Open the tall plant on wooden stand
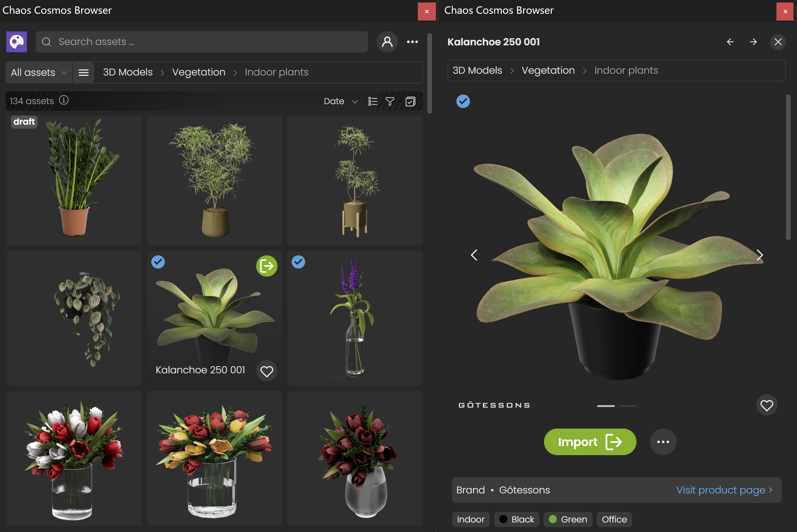 click(x=355, y=180)
